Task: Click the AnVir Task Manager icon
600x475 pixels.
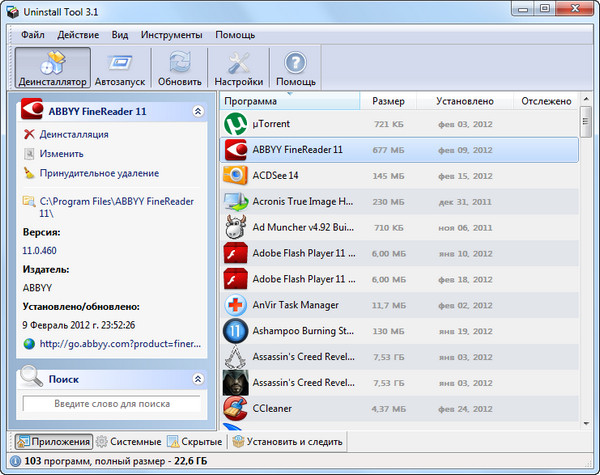Action: click(x=236, y=305)
